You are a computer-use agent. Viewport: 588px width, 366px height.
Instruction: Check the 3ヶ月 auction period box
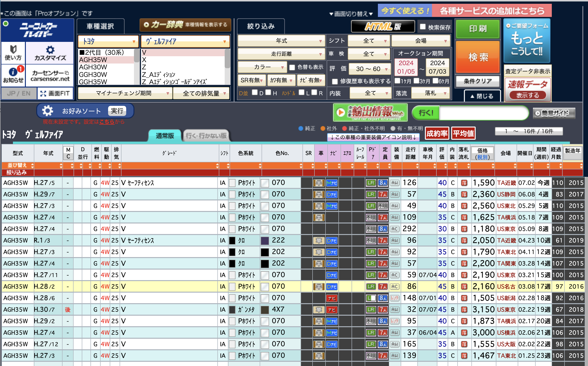click(416, 81)
